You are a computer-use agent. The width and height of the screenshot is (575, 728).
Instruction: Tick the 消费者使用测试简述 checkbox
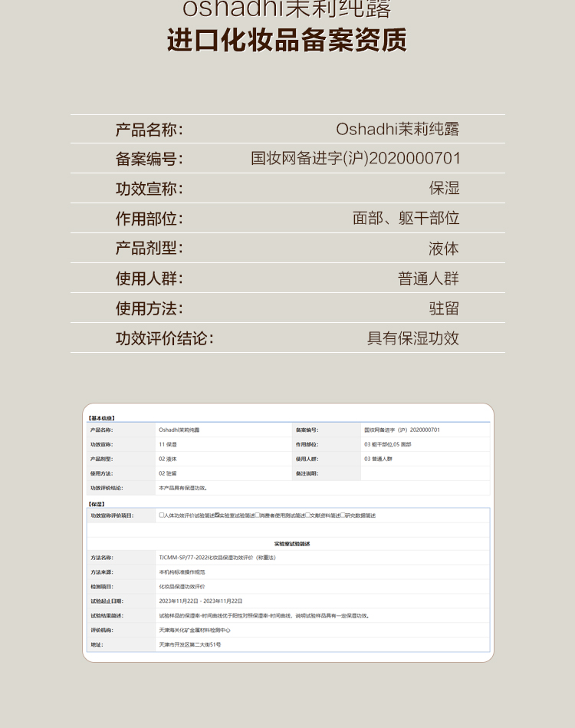coord(257,515)
